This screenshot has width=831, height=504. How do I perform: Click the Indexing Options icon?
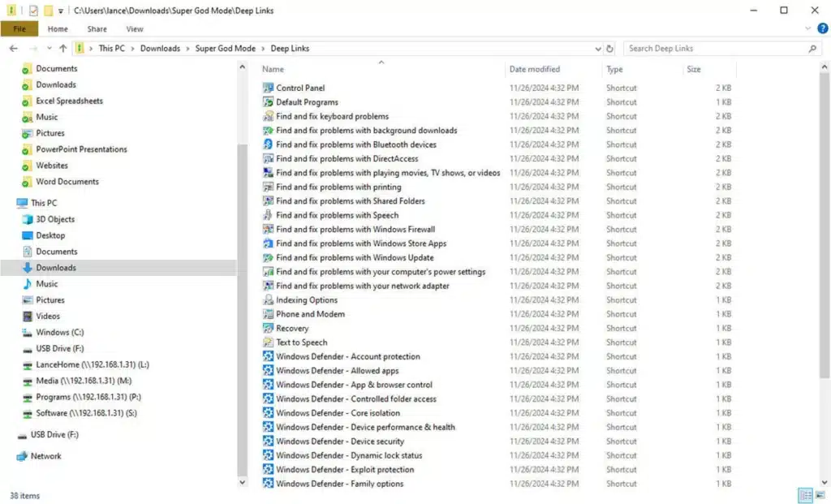[268, 300]
